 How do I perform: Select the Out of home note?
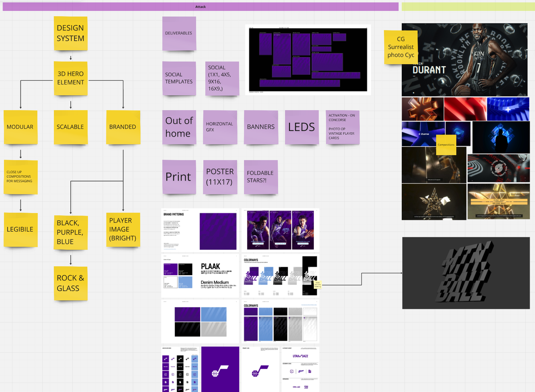click(179, 127)
